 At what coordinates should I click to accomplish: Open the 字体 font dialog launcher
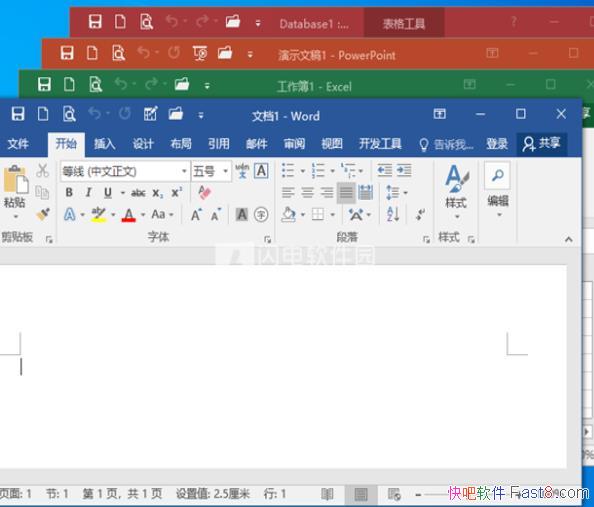(267, 239)
